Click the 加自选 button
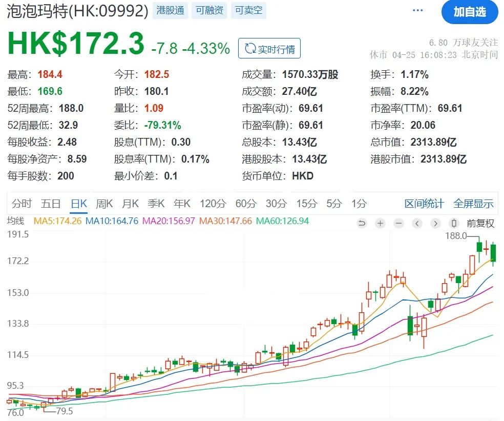 [469, 12]
